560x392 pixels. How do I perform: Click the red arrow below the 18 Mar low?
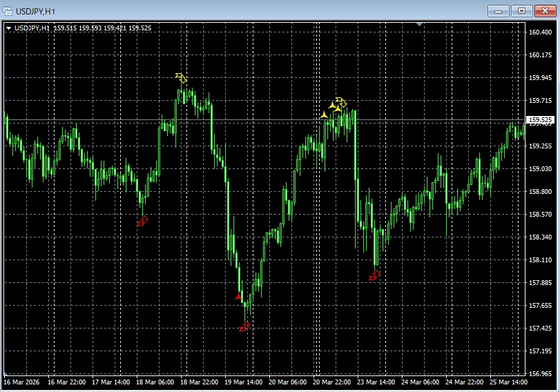click(x=143, y=222)
